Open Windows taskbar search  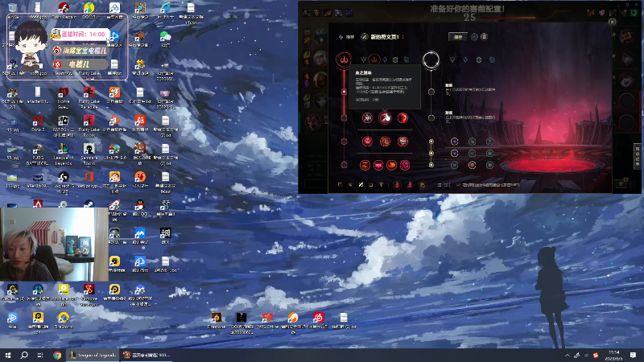[24, 355]
